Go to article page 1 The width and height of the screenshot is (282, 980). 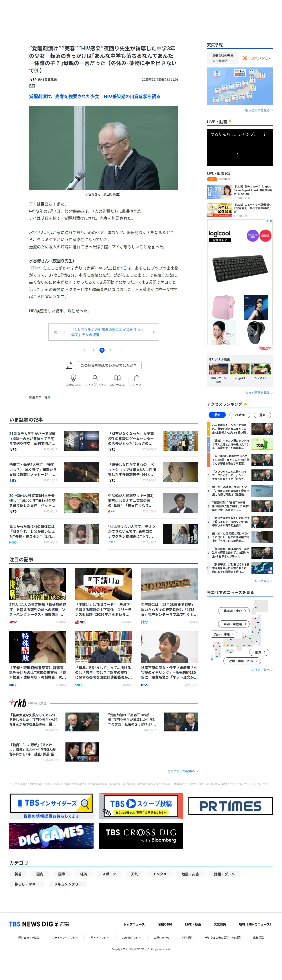[84, 350]
